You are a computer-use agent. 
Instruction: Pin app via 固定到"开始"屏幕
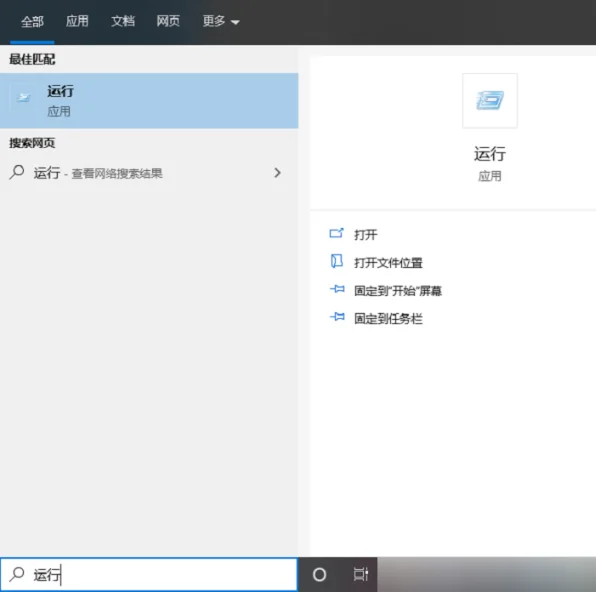click(x=398, y=291)
